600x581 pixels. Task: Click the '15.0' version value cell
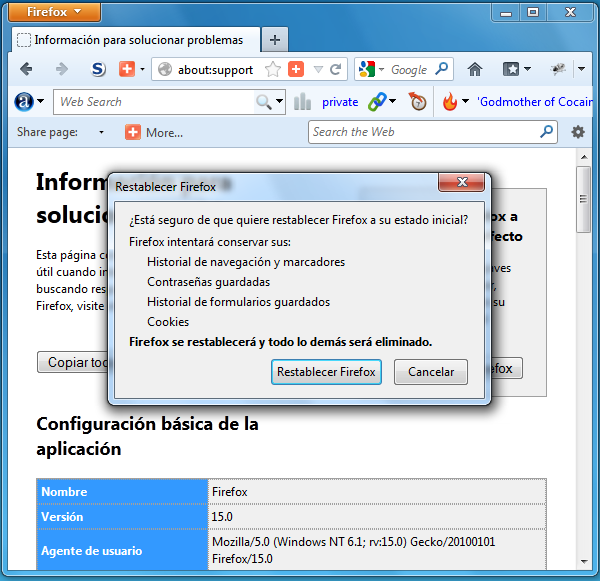377,517
